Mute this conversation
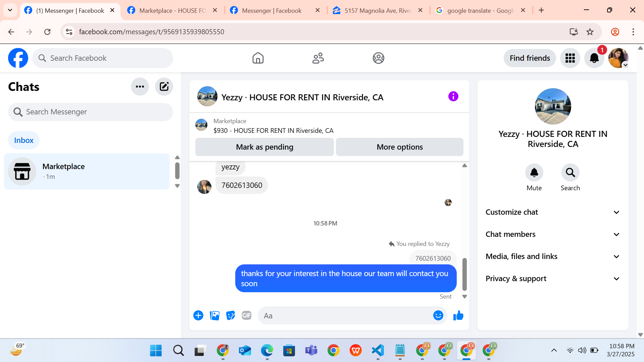The width and height of the screenshot is (644, 362). pyautogui.click(x=534, y=172)
